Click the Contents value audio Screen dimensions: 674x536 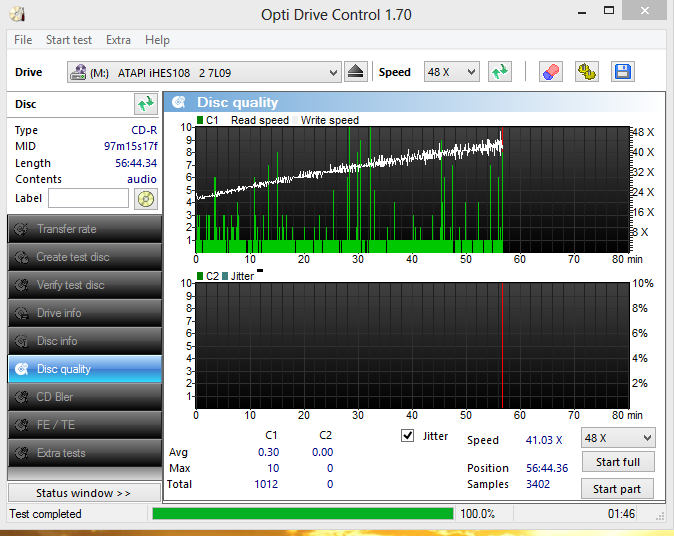tap(142, 179)
